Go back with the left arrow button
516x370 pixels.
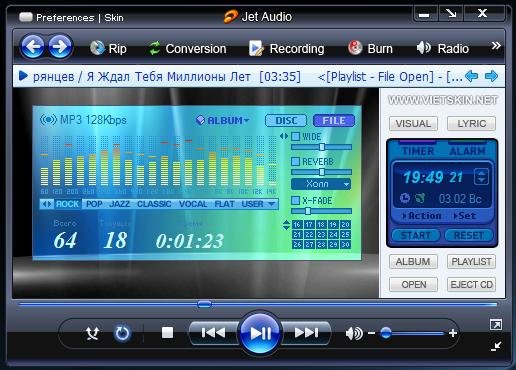33,47
